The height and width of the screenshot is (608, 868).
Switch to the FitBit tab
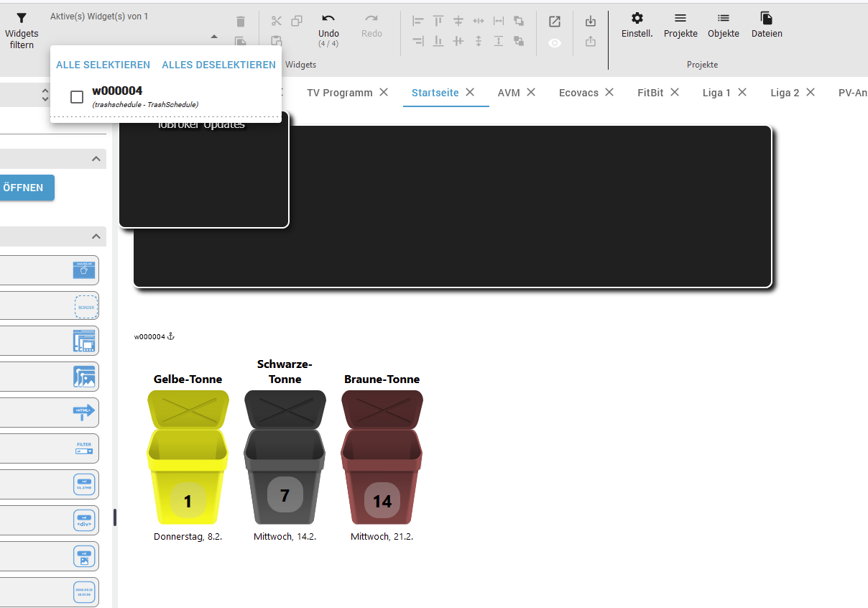coord(650,93)
